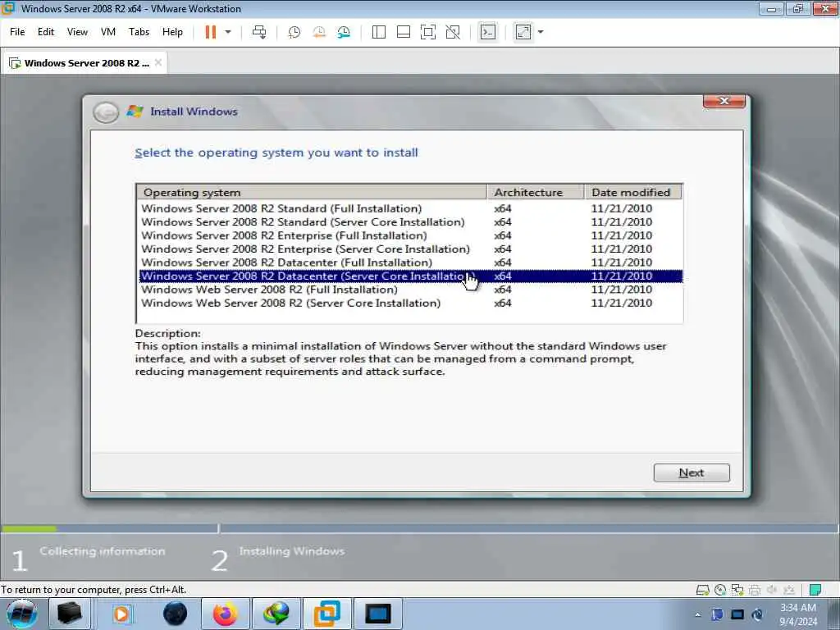Select Standard (Server Core Installation) row

click(x=411, y=221)
